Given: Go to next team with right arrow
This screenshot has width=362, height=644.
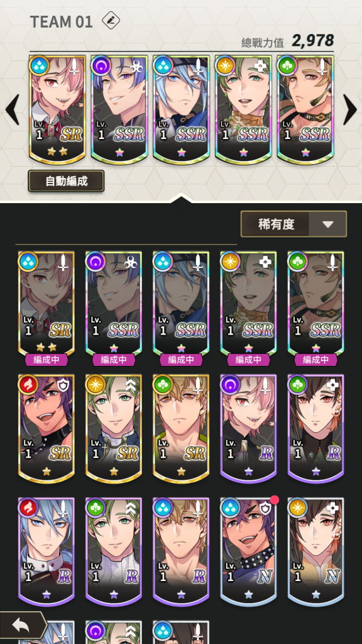Looking at the screenshot, I should pos(349,109).
